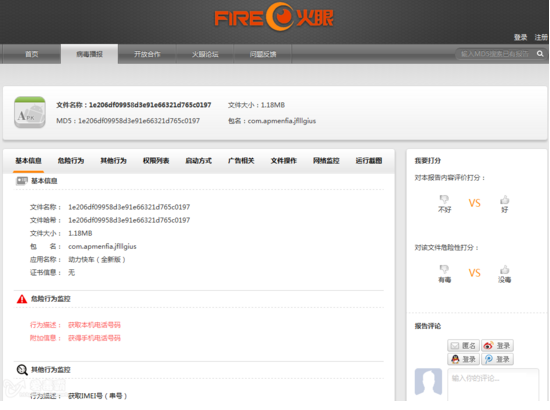
Task: Open the 首页 home nav tab
Action: pyautogui.click(x=32, y=54)
